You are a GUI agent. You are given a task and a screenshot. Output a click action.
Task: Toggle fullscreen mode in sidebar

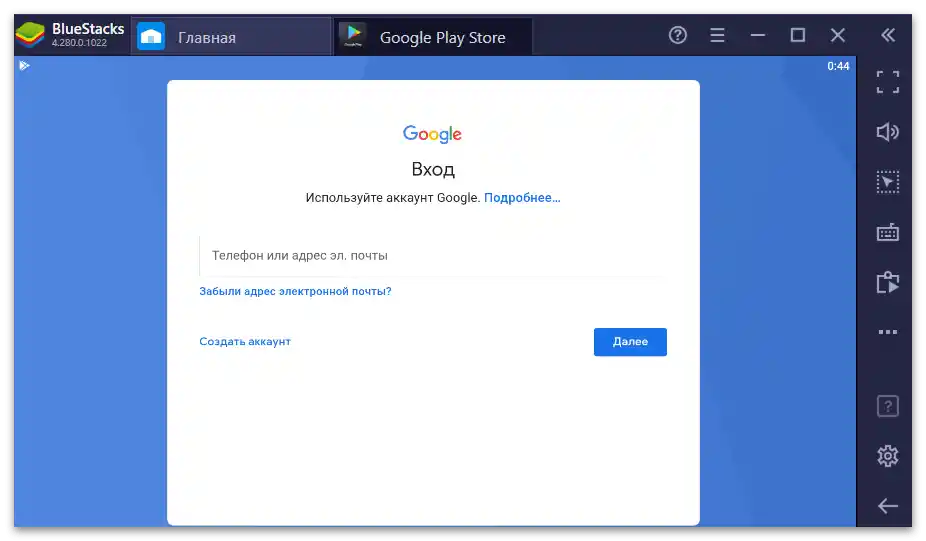click(x=888, y=82)
